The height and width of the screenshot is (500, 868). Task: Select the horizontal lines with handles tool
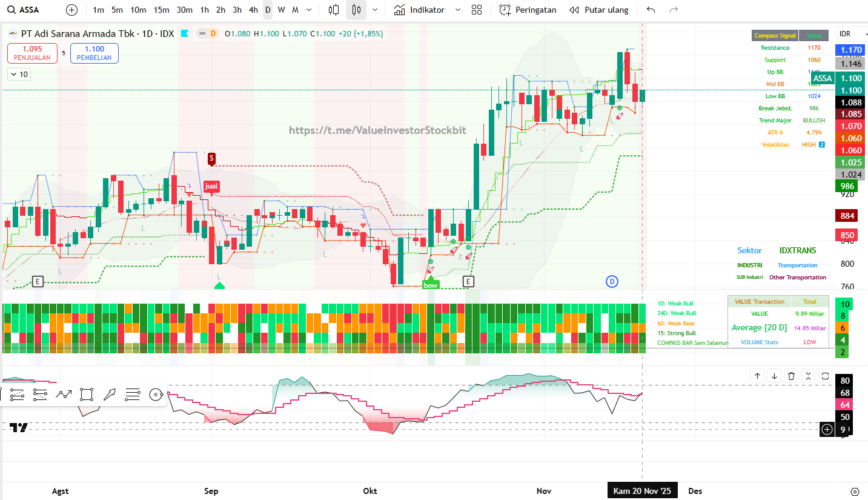(x=133, y=395)
